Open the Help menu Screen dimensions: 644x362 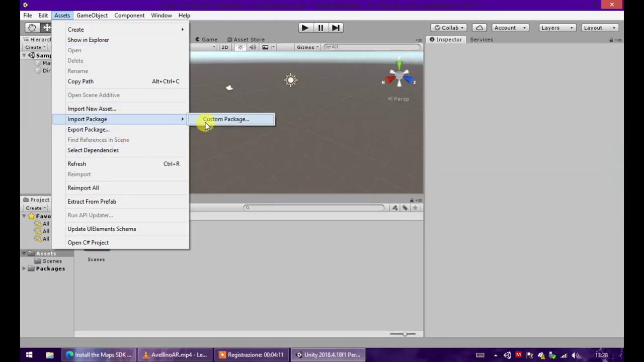tap(184, 15)
